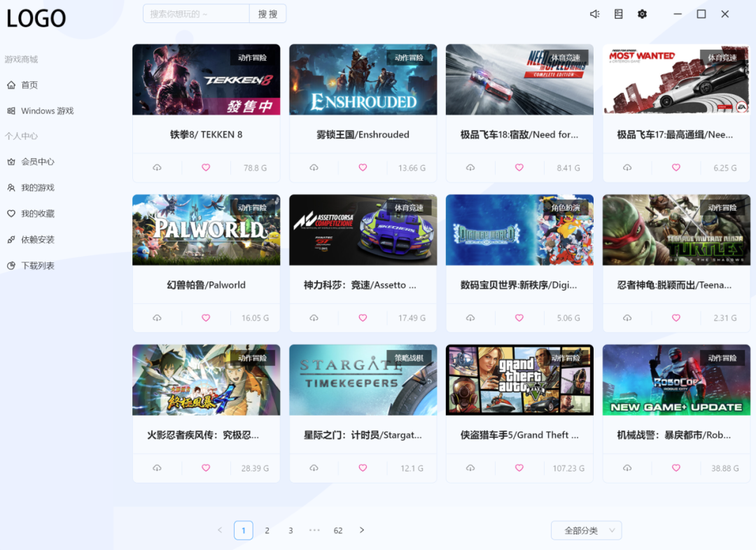Go to next page with the arrow

pyautogui.click(x=362, y=530)
